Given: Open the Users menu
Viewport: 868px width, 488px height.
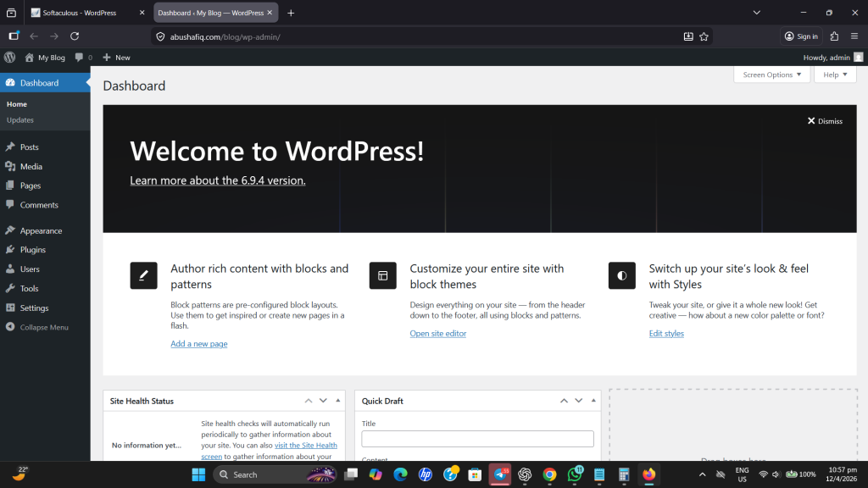Looking at the screenshot, I should tap(45, 269).
